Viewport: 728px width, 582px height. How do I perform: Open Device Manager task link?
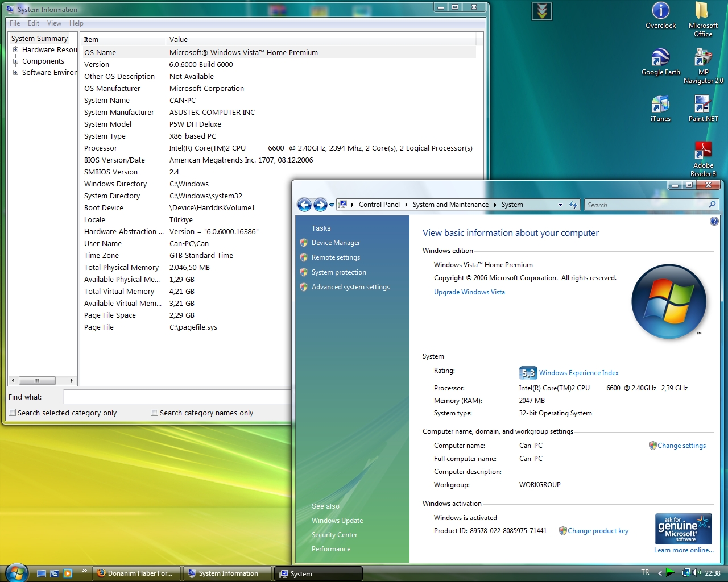[x=336, y=243]
